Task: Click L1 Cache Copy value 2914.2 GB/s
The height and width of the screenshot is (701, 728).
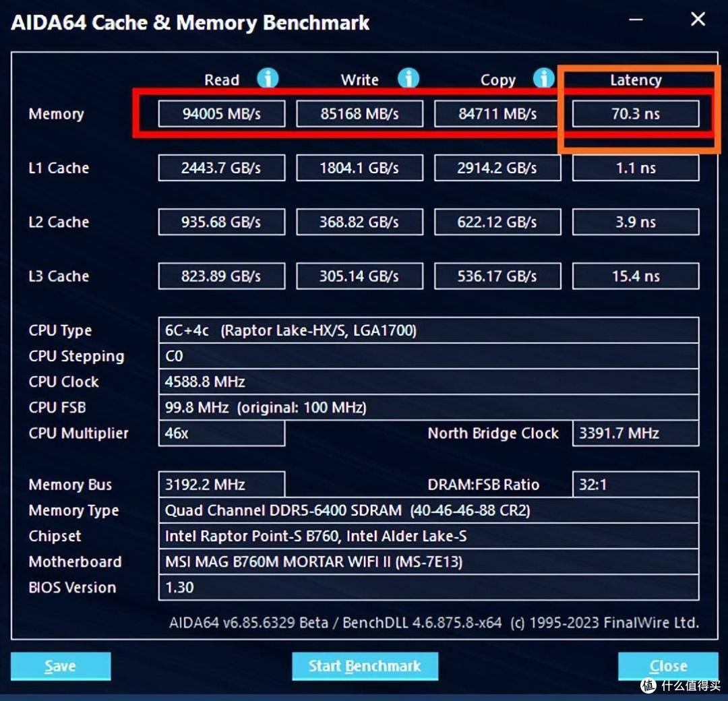Action: pos(497,168)
